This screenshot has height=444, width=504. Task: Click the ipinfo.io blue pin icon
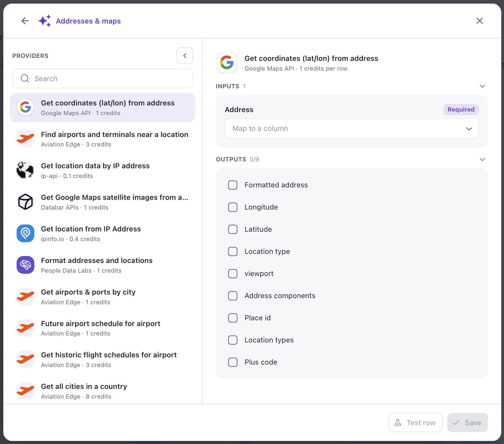pyautogui.click(x=25, y=233)
